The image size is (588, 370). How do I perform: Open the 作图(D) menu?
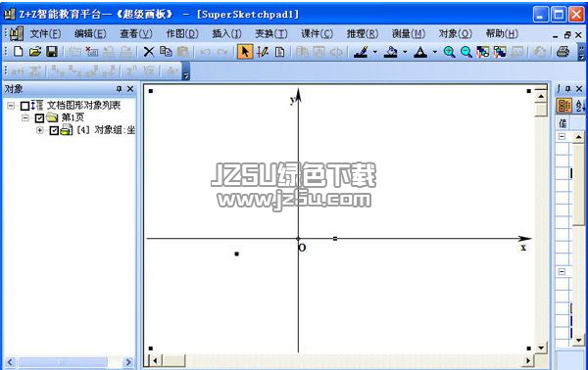click(x=182, y=33)
